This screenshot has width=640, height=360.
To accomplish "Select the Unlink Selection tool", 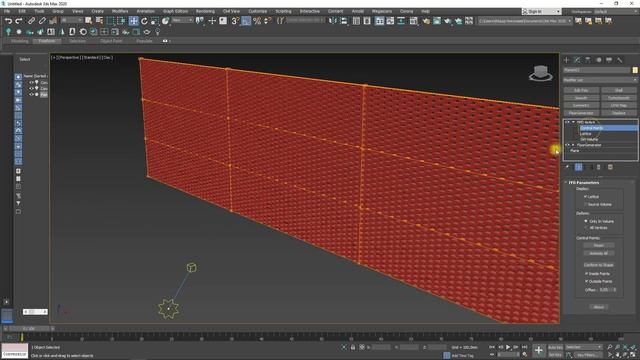I will pos(42,20).
